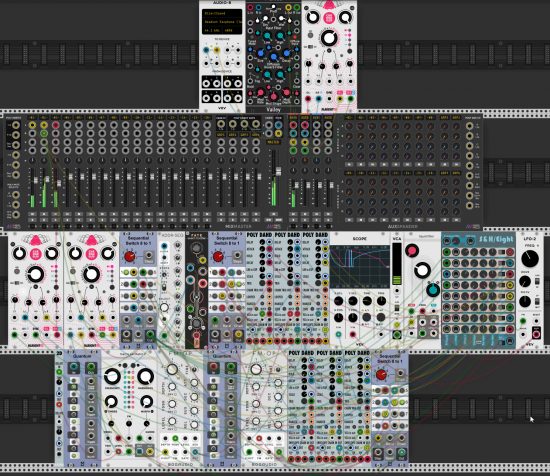
Task: Click the cyan knob on module beside VCA
Action: pyautogui.click(x=433, y=290)
